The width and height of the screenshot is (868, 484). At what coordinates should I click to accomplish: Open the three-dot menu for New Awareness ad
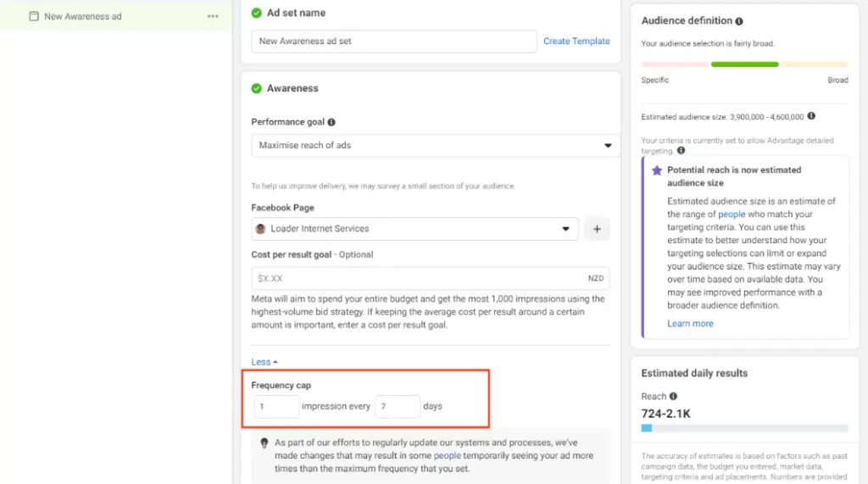(213, 16)
